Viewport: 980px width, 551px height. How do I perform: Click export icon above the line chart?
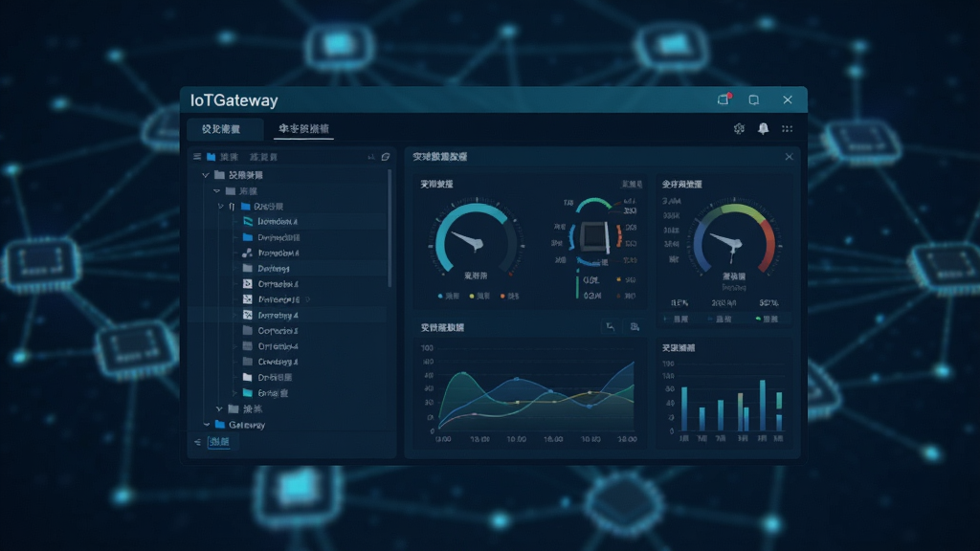635,327
